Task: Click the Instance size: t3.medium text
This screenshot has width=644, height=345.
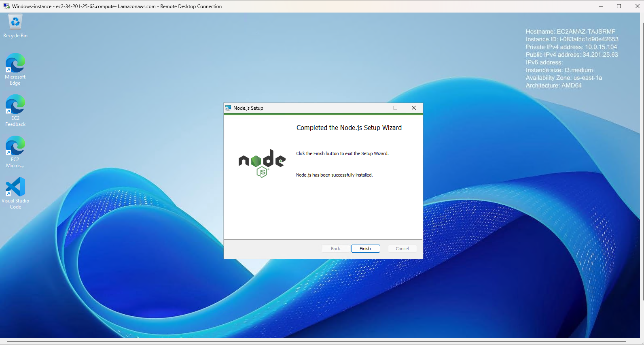Action: click(x=559, y=70)
